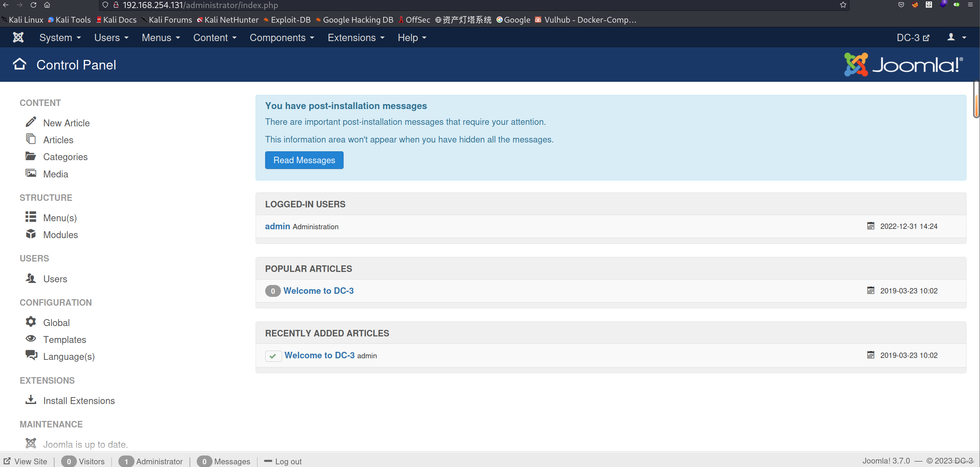This screenshot has height=467, width=980.
Task: Click the Global configuration gear icon
Action: click(x=31, y=322)
